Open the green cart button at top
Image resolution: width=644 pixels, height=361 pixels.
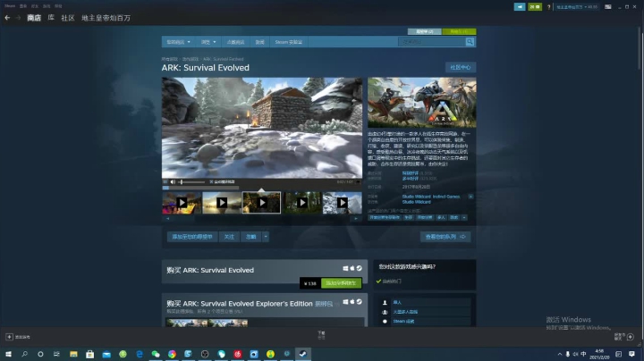click(x=459, y=31)
